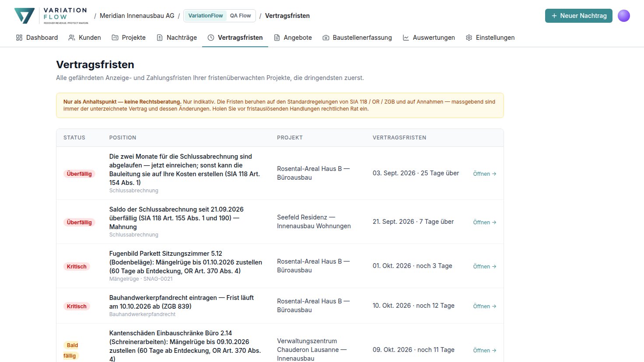The image size is (644, 362).
Task: Click the Vertragsfristen column header
Action: 399,138
